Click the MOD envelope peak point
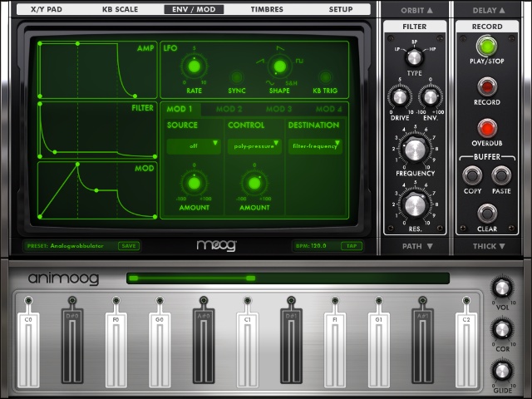Screen dimensions: 532x399 pyautogui.click(x=77, y=165)
